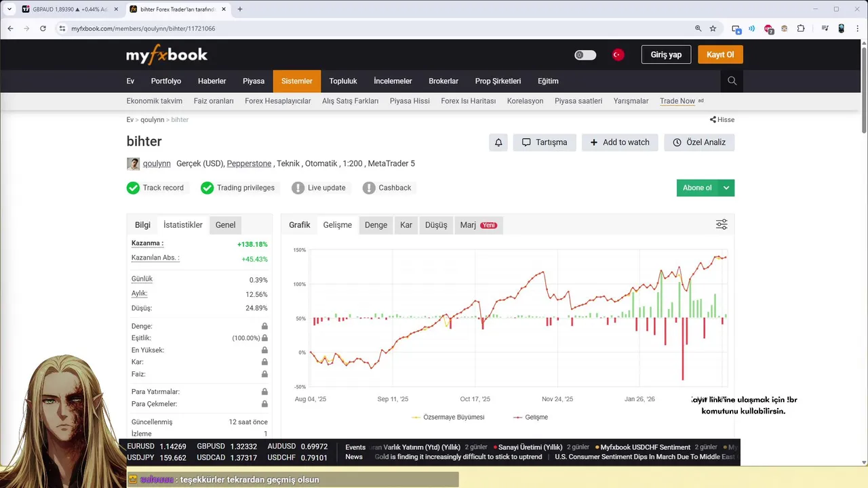Click the lock icon beside Para Yatırmalar
868x488 pixels.
(264, 392)
